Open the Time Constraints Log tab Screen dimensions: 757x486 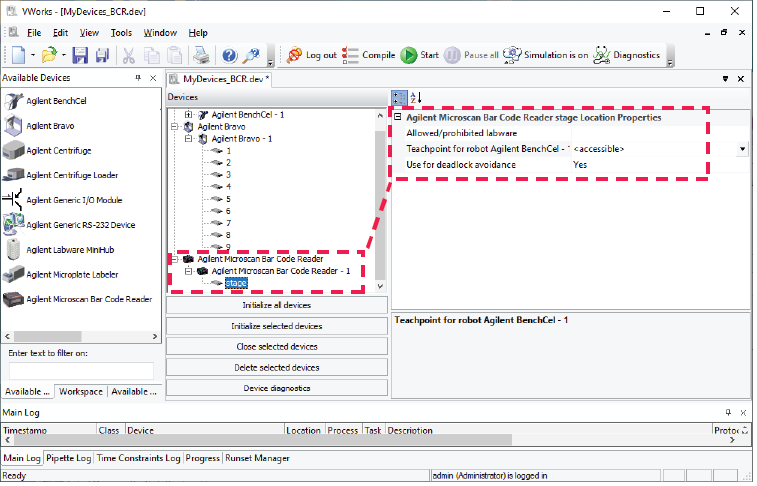tap(139, 458)
